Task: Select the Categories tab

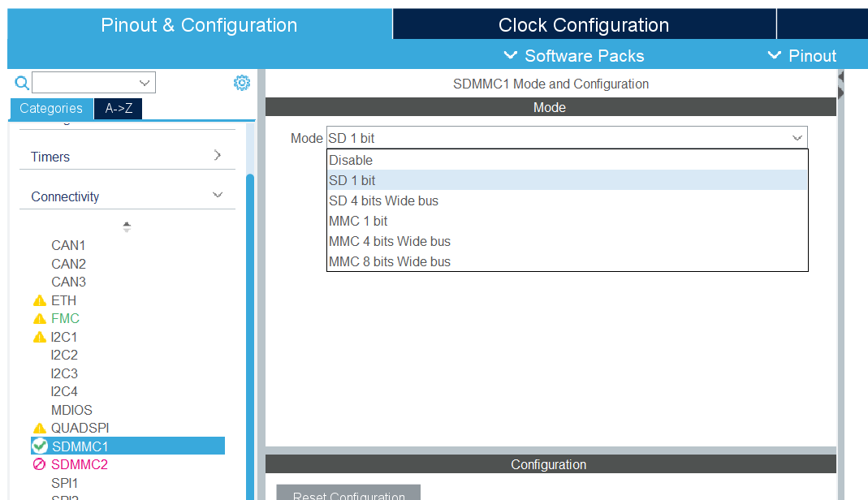Action: pyautogui.click(x=51, y=109)
